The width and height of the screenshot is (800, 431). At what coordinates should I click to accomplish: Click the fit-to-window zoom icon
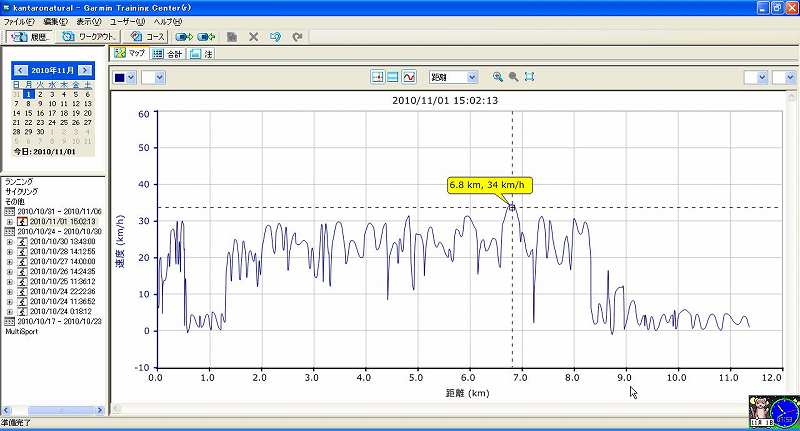pos(529,77)
